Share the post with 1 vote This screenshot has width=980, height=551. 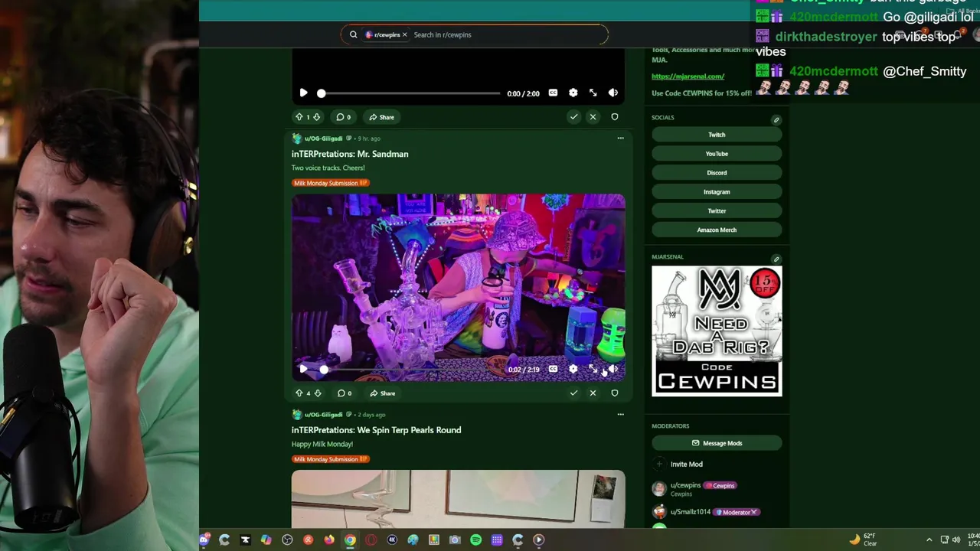[x=381, y=117]
